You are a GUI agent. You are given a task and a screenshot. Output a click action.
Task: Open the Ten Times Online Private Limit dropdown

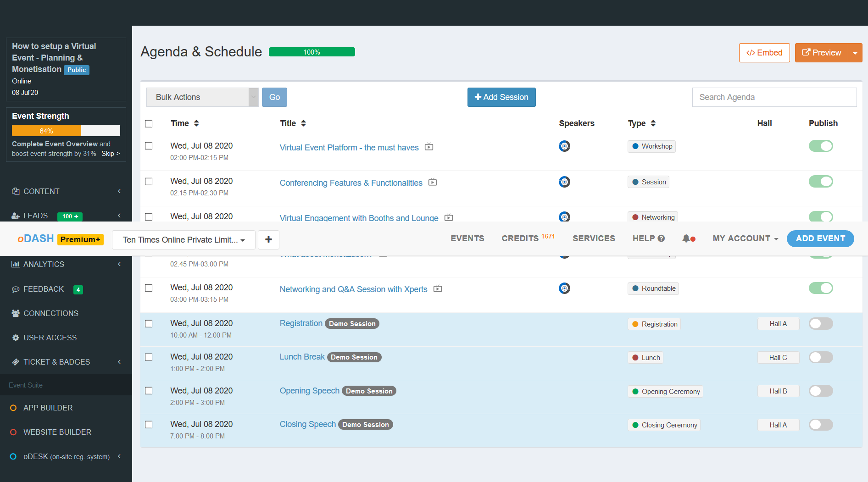[x=184, y=239]
